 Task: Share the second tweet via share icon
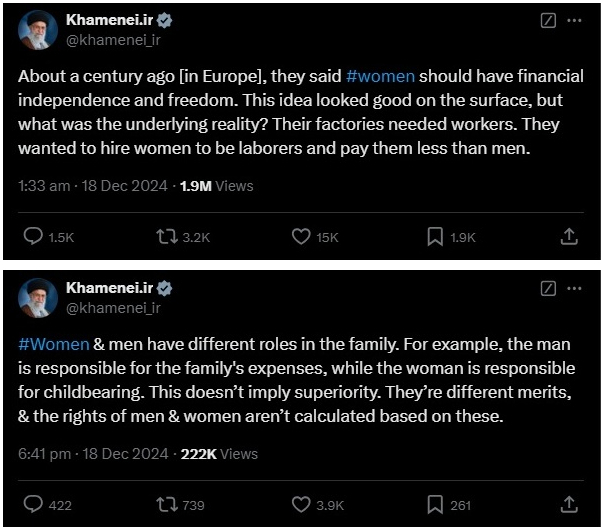tap(569, 504)
